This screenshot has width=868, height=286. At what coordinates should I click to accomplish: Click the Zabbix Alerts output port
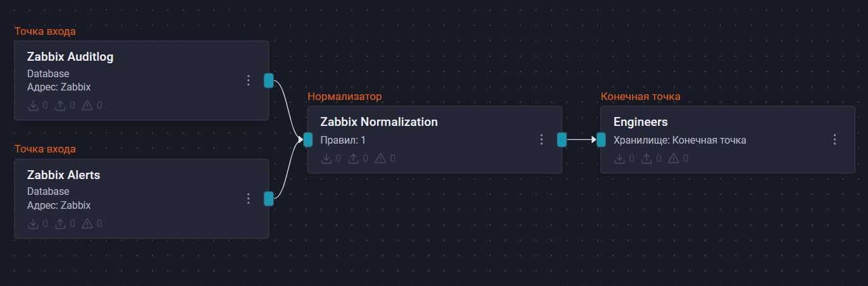pyautogui.click(x=269, y=199)
